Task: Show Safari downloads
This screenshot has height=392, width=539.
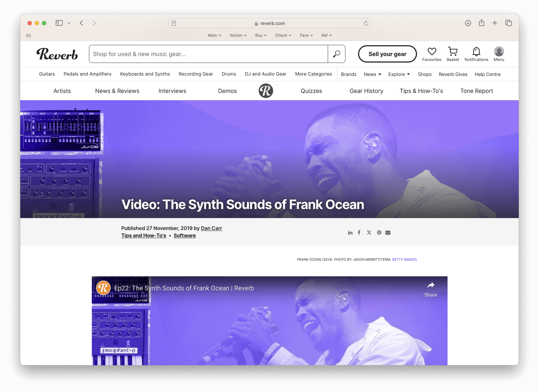Action: (x=468, y=23)
